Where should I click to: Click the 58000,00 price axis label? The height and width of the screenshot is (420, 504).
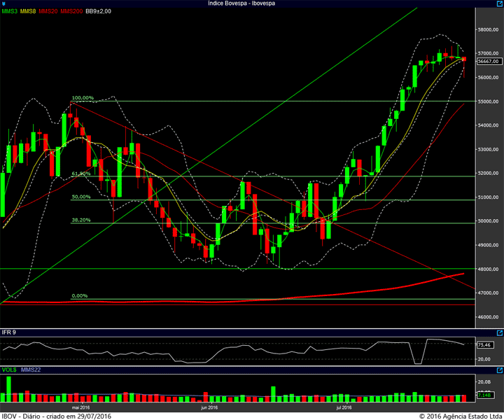click(x=489, y=29)
